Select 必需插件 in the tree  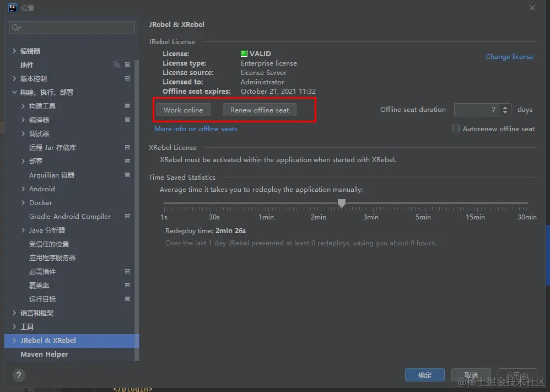click(42, 271)
